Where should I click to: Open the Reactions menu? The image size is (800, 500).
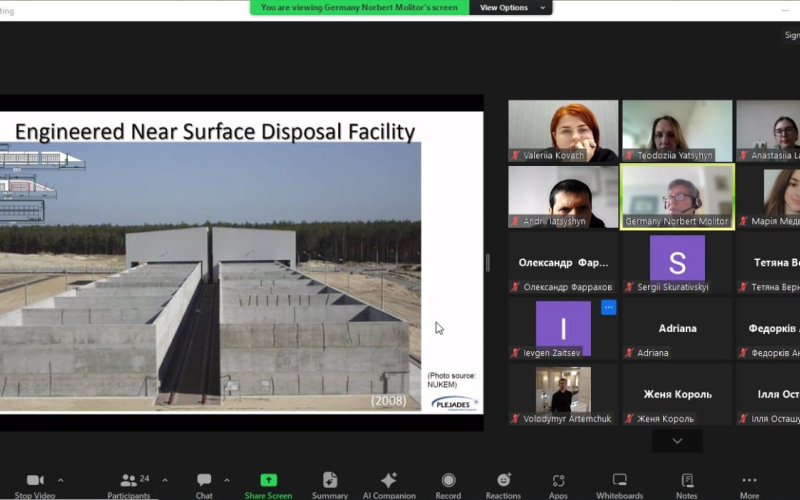click(x=503, y=486)
